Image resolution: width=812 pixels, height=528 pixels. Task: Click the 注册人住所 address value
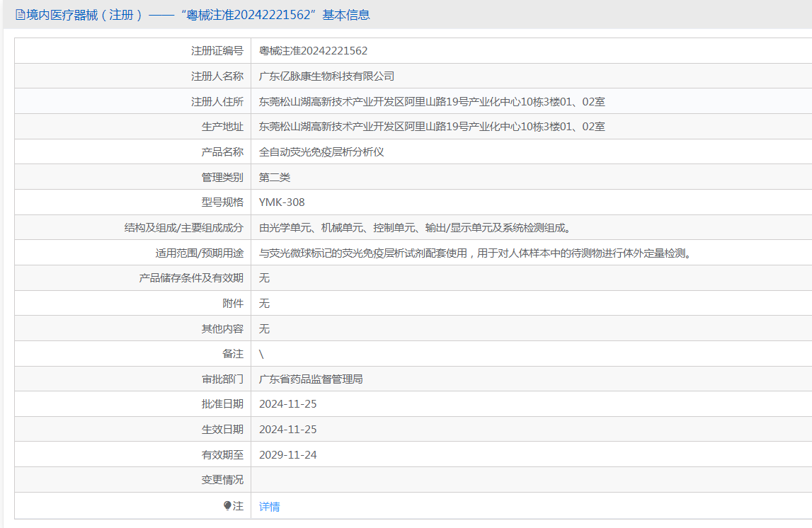(x=432, y=101)
